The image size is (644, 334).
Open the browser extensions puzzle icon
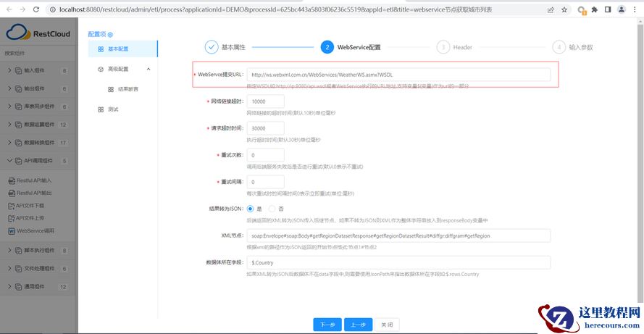[x=594, y=9]
